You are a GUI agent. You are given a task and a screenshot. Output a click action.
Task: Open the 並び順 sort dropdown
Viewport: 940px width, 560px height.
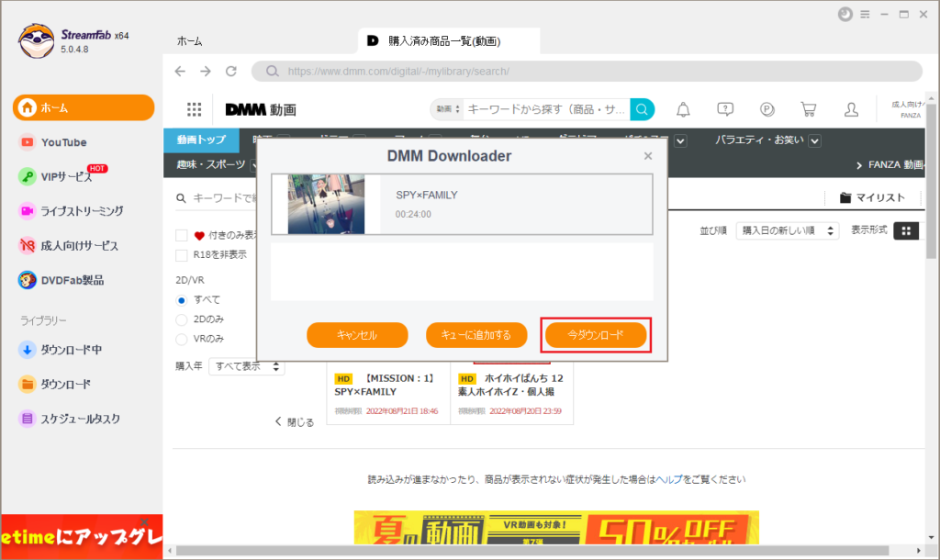787,230
